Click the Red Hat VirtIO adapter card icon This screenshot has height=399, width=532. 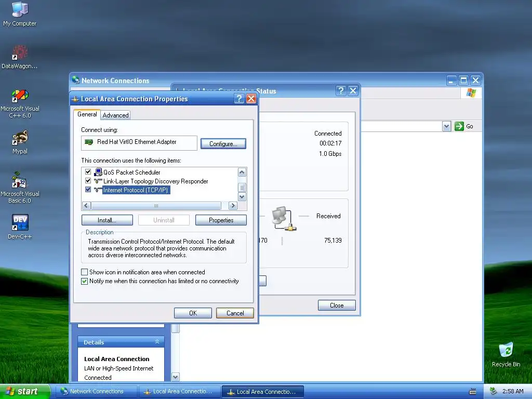(x=88, y=142)
